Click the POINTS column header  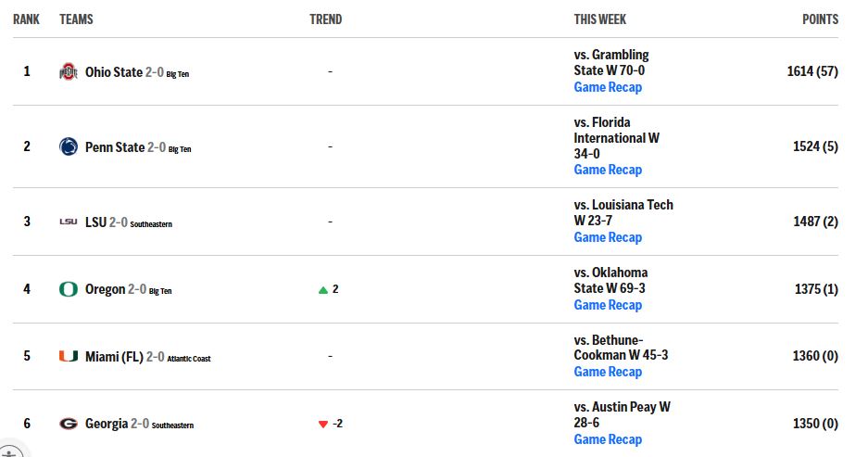(821, 19)
